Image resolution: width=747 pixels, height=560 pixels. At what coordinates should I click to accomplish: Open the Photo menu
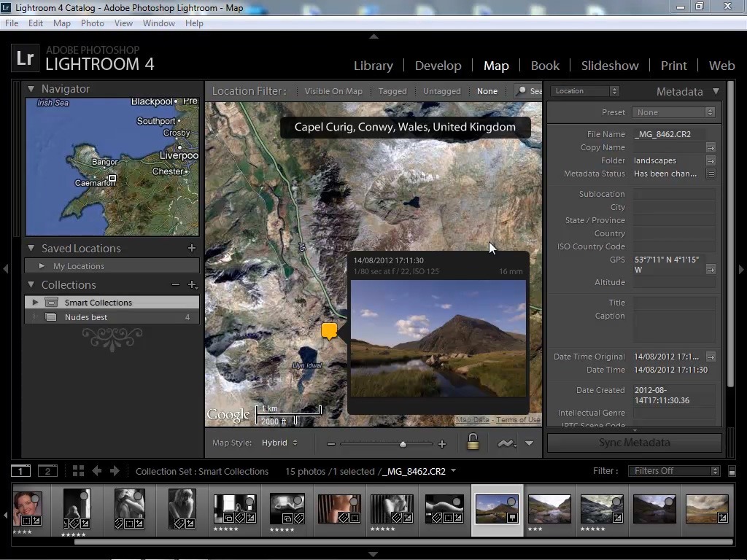[x=93, y=23]
